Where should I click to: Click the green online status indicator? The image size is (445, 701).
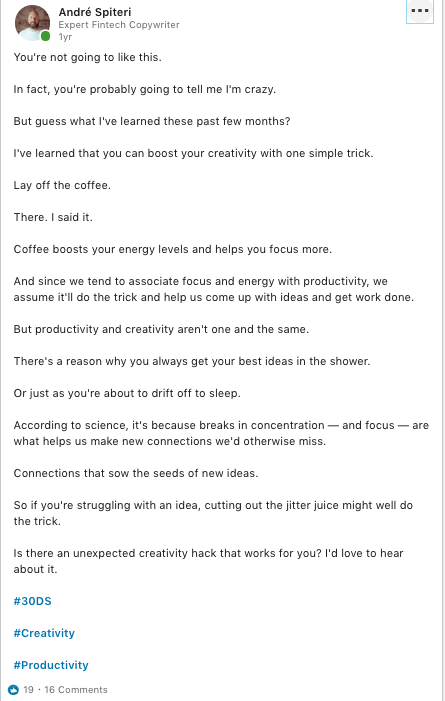click(x=45, y=36)
